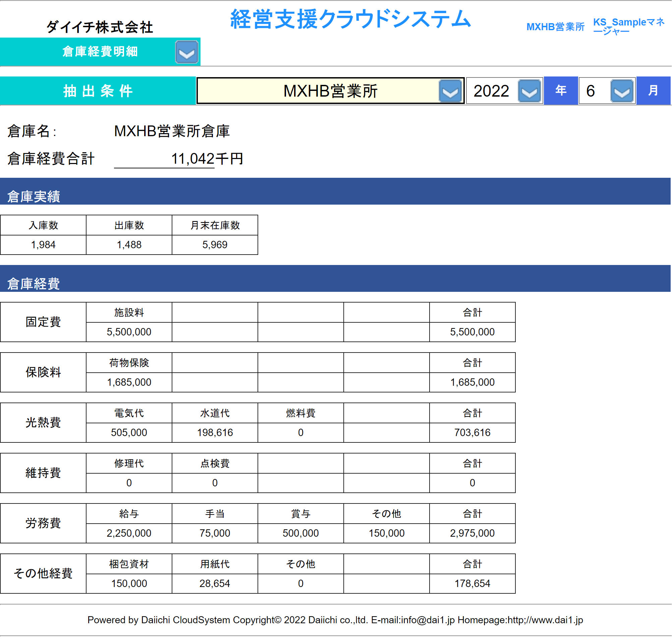
Task: Click the 電気代 value 505,000
Action: tap(129, 432)
